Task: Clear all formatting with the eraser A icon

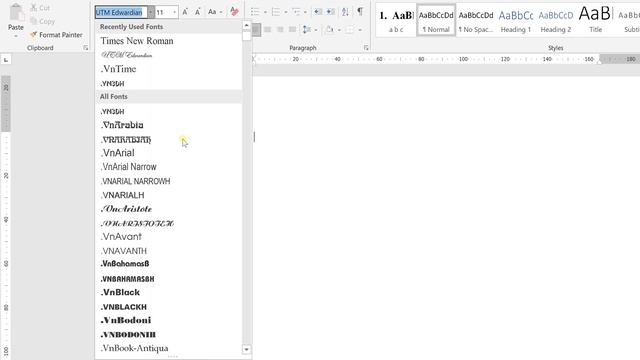Action: [x=234, y=12]
